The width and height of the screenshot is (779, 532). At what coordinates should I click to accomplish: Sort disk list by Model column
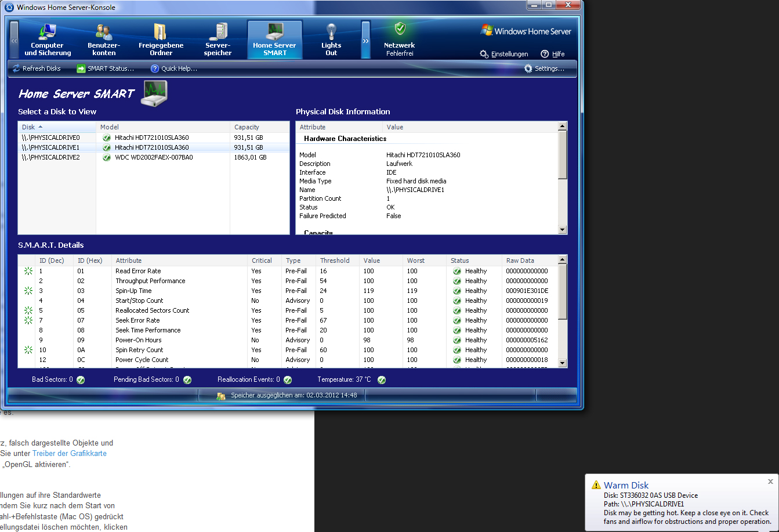tap(163, 127)
